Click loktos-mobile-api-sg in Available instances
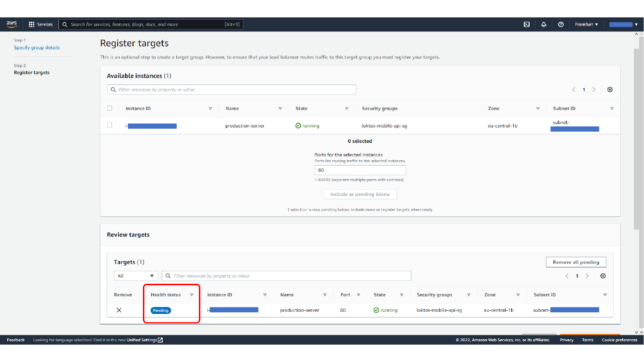This screenshot has width=644, height=362. coord(384,126)
